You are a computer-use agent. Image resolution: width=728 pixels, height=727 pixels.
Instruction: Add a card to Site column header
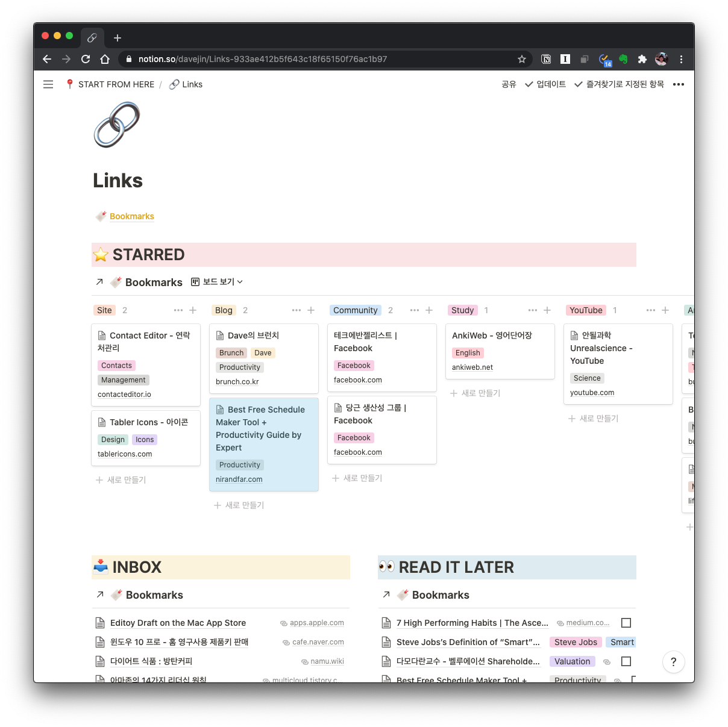tap(193, 310)
